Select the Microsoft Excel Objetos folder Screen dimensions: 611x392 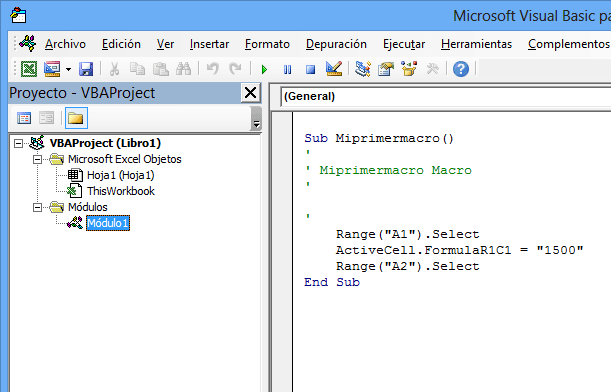pos(125,159)
